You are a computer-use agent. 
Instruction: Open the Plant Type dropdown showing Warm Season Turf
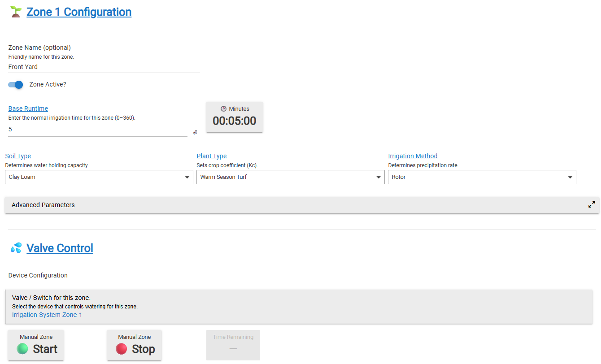(x=290, y=177)
